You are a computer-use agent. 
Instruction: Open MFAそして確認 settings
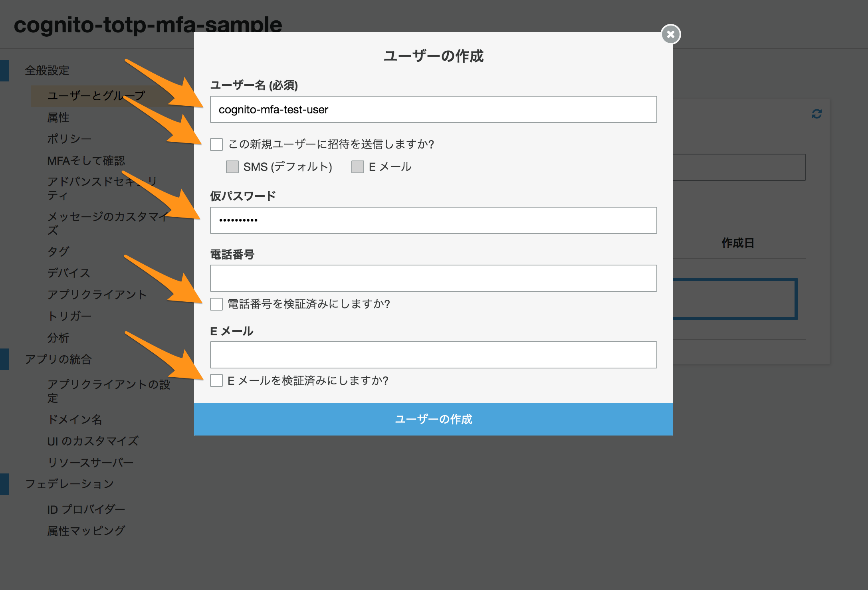coord(87,160)
